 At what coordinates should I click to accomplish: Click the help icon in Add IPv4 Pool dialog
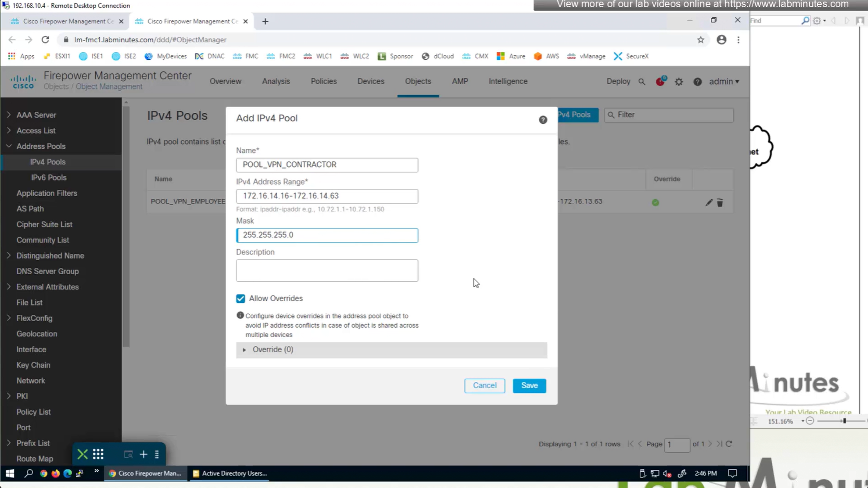[542, 120]
